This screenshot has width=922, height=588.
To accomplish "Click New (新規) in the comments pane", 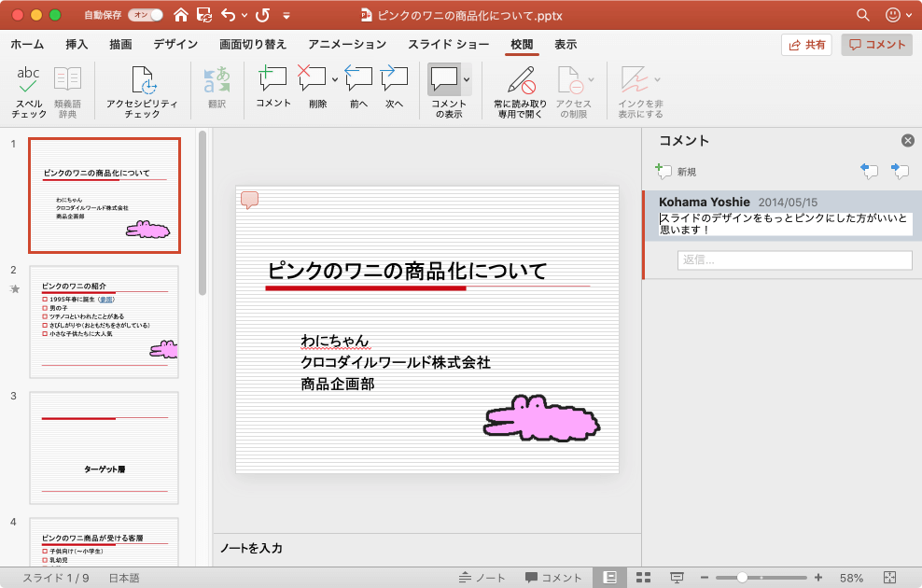I will 677,172.
